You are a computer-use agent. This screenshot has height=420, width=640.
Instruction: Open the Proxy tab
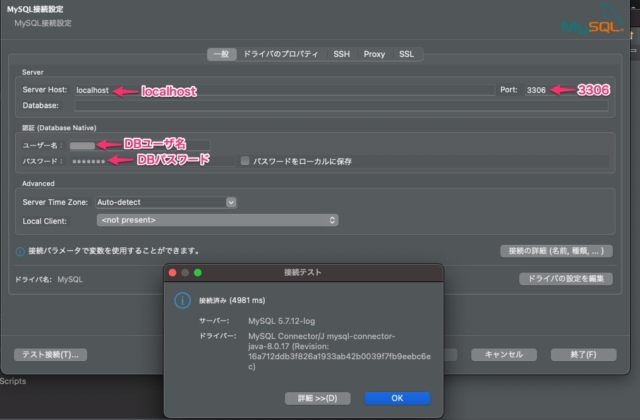(374, 54)
